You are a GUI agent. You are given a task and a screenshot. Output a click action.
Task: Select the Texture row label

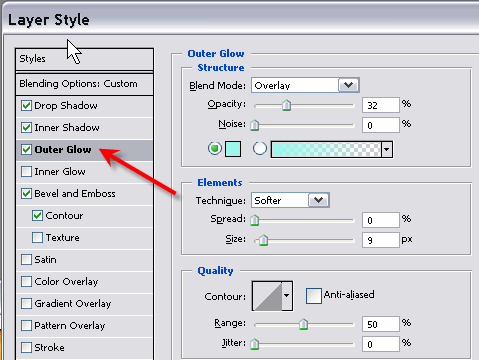63,238
